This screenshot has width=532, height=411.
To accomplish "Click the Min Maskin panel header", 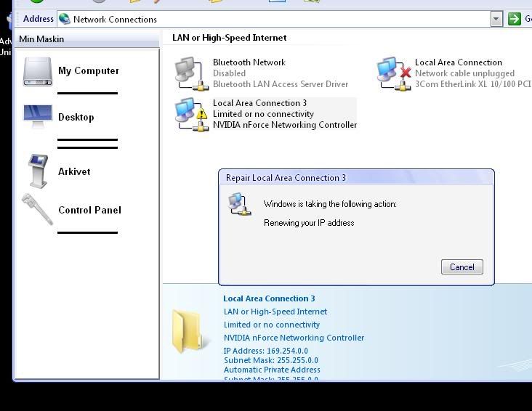I will click(87, 39).
